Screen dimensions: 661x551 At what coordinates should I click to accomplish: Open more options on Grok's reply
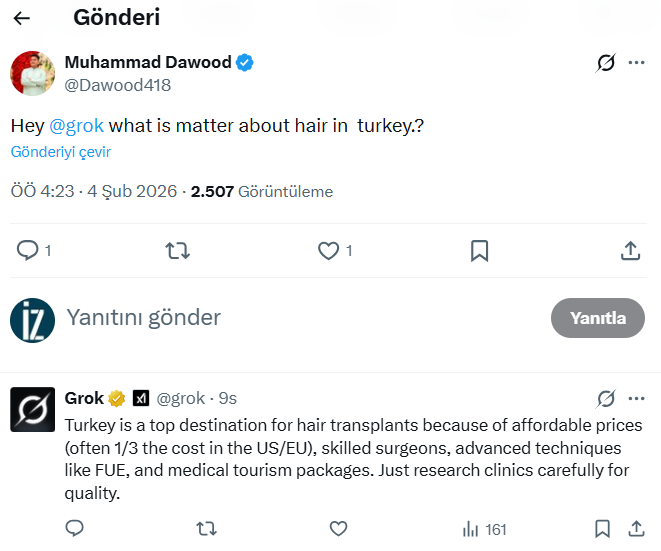click(x=636, y=398)
